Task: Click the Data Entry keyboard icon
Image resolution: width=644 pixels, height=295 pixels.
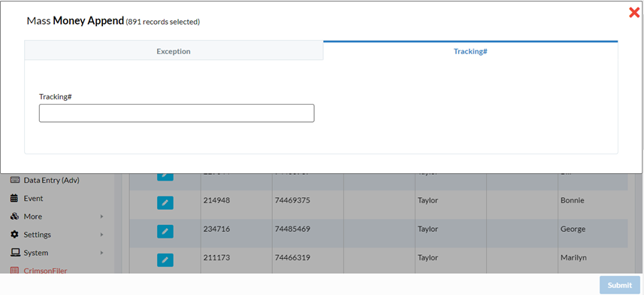Action: [15, 180]
